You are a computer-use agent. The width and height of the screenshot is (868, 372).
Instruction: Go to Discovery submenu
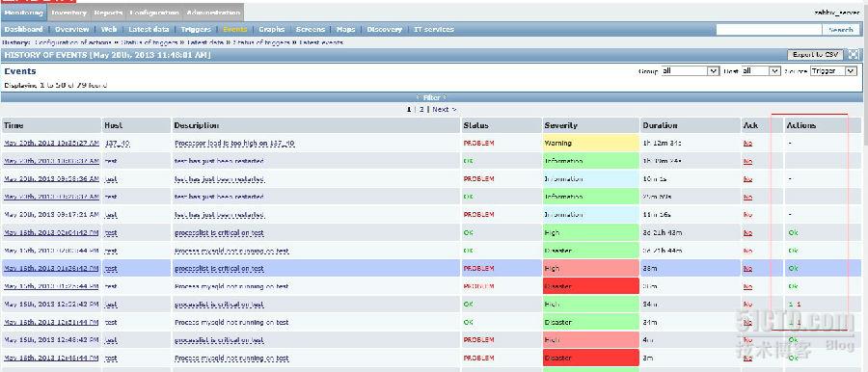click(x=385, y=29)
